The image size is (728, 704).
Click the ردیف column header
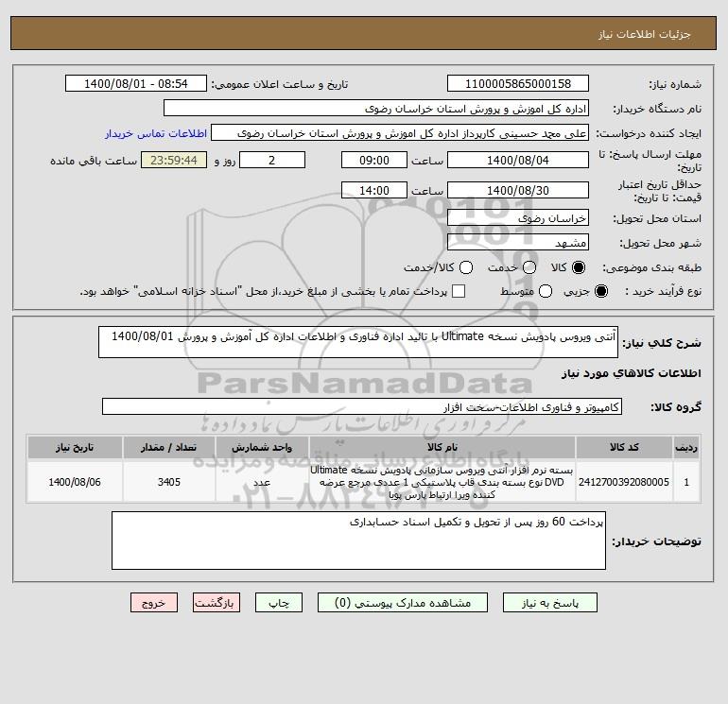point(686,447)
